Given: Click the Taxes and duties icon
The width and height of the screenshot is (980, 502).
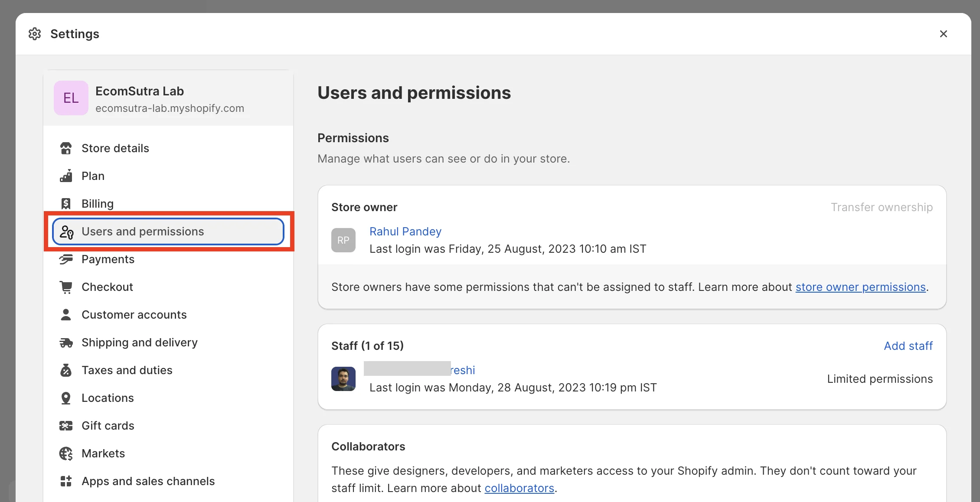Looking at the screenshot, I should click(x=66, y=370).
